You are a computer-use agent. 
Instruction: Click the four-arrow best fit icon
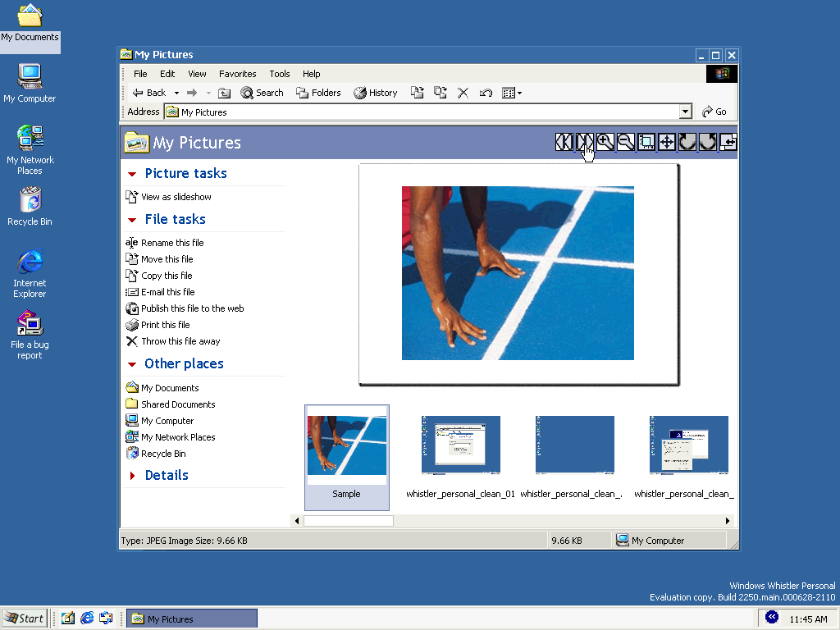click(x=666, y=142)
